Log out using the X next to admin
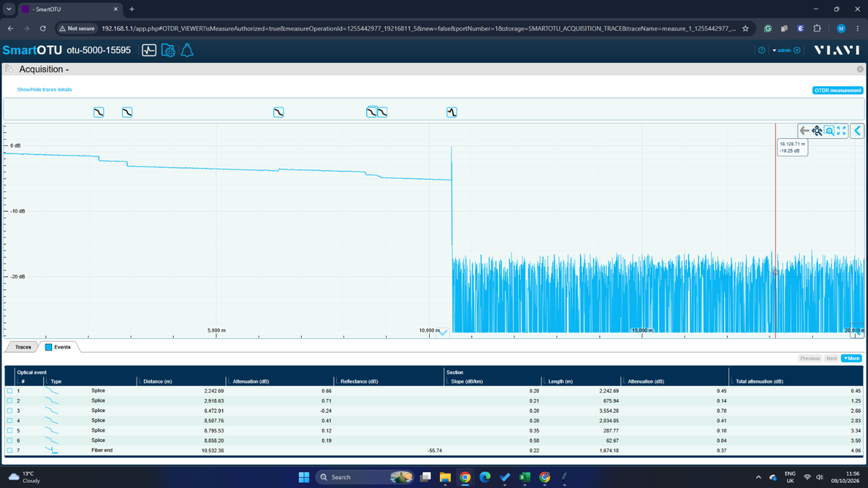This screenshot has height=488, width=868. pos(797,50)
